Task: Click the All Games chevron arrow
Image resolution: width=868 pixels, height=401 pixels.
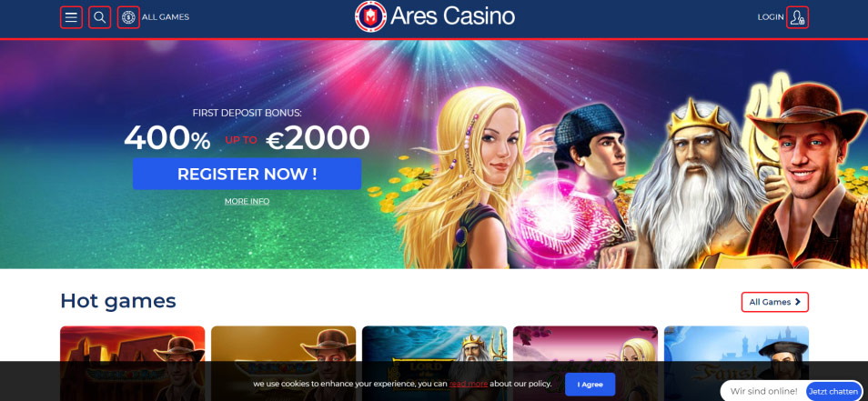Action: [x=797, y=302]
